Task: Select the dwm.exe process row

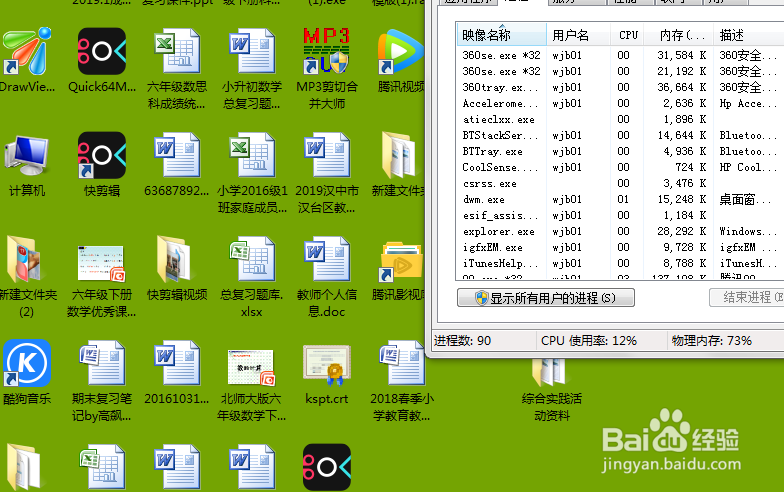Action: pyautogui.click(x=620, y=200)
